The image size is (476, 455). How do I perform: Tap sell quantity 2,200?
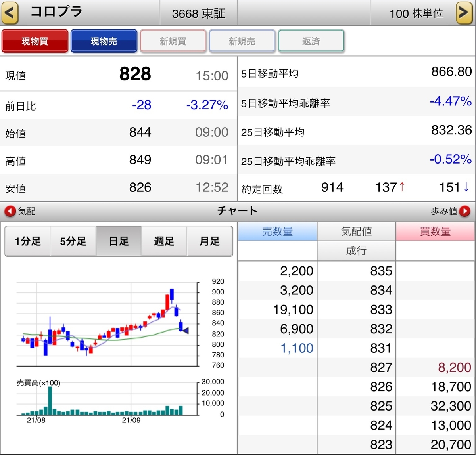[297, 271]
